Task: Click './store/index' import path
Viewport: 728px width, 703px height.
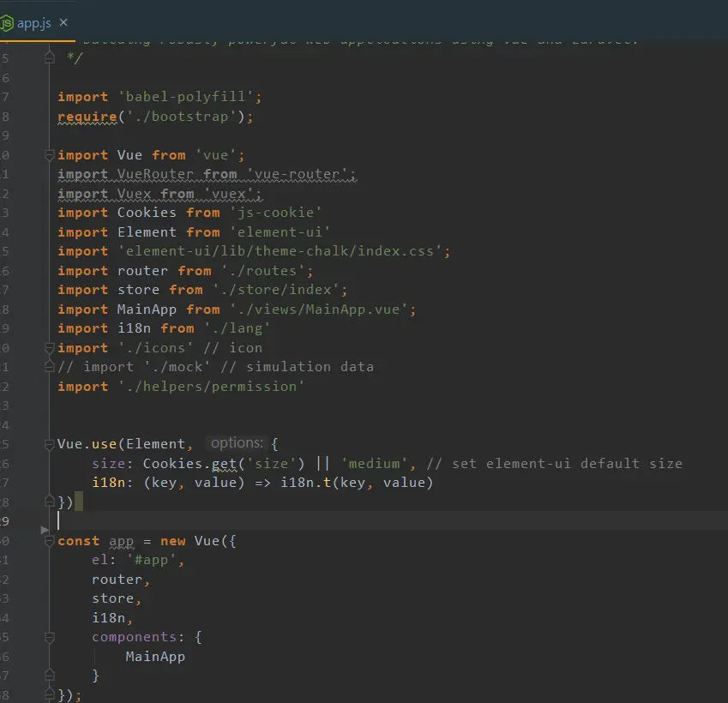Action: 276,290
